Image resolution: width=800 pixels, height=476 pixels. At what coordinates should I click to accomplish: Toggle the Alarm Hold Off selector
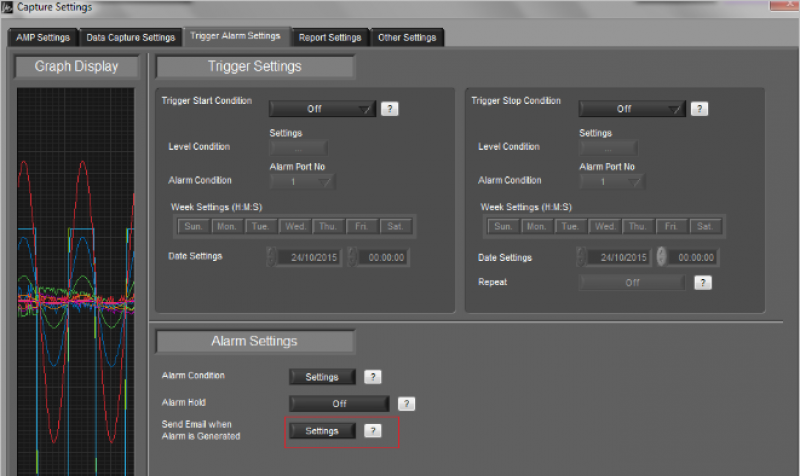click(x=339, y=403)
